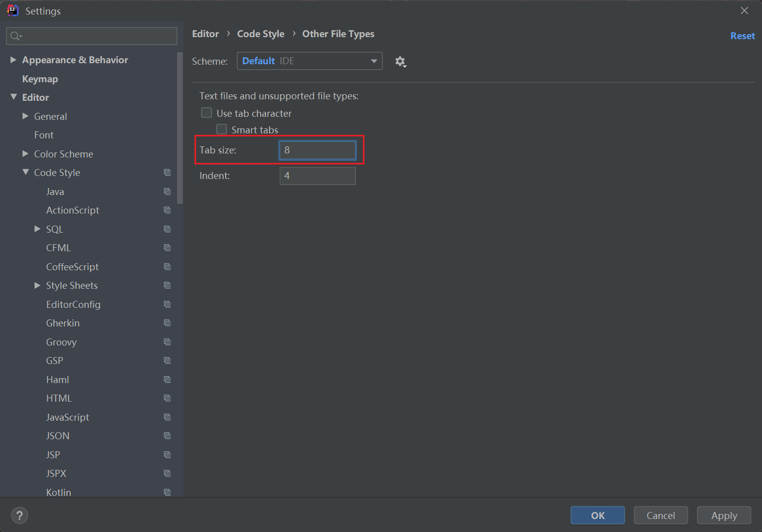Close the Settings dialog
The width and height of the screenshot is (762, 532).
744,11
